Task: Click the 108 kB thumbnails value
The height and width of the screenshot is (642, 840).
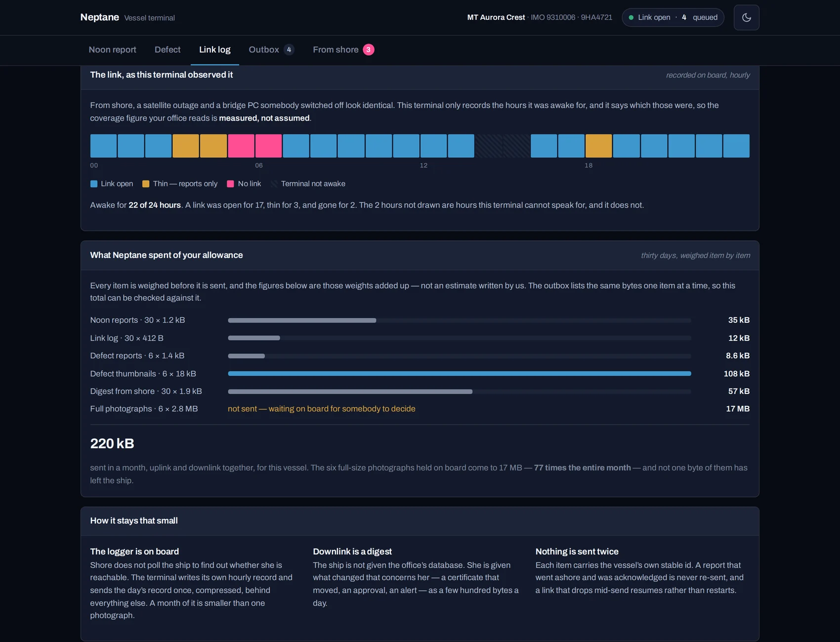Action: [x=737, y=374]
